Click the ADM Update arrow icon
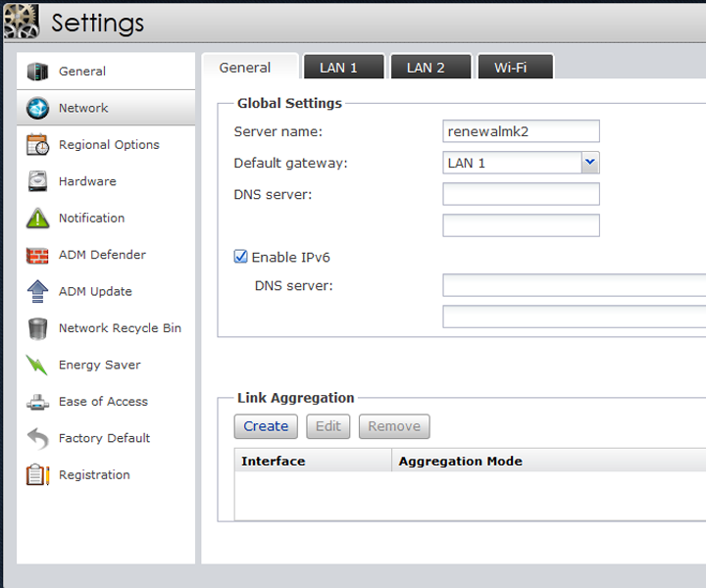This screenshot has height=588, width=706. pos(37,292)
